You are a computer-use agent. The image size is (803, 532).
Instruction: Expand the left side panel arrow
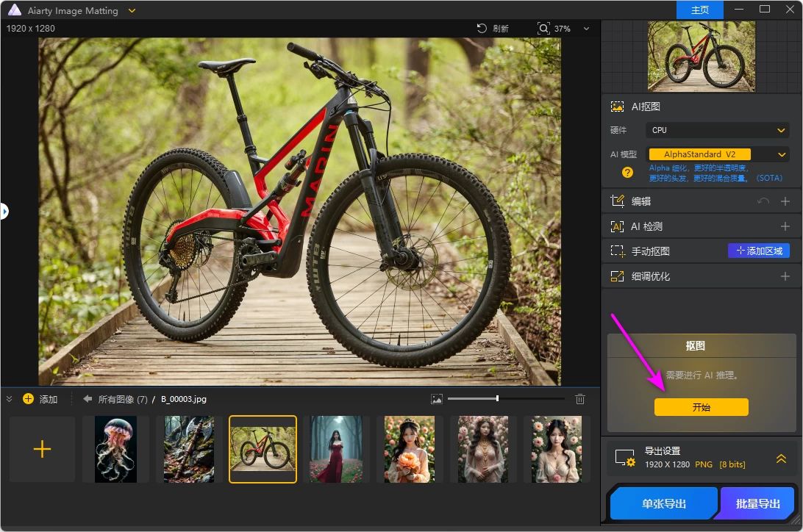(x=4, y=211)
